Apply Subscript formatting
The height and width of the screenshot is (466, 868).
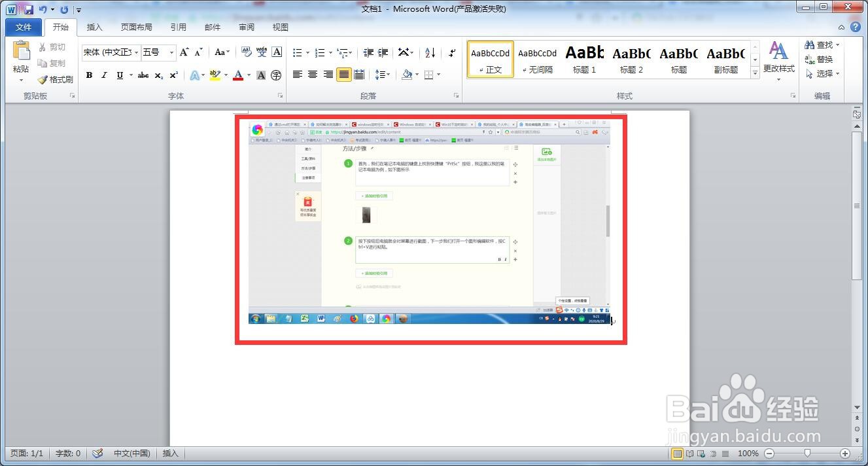click(x=159, y=75)
